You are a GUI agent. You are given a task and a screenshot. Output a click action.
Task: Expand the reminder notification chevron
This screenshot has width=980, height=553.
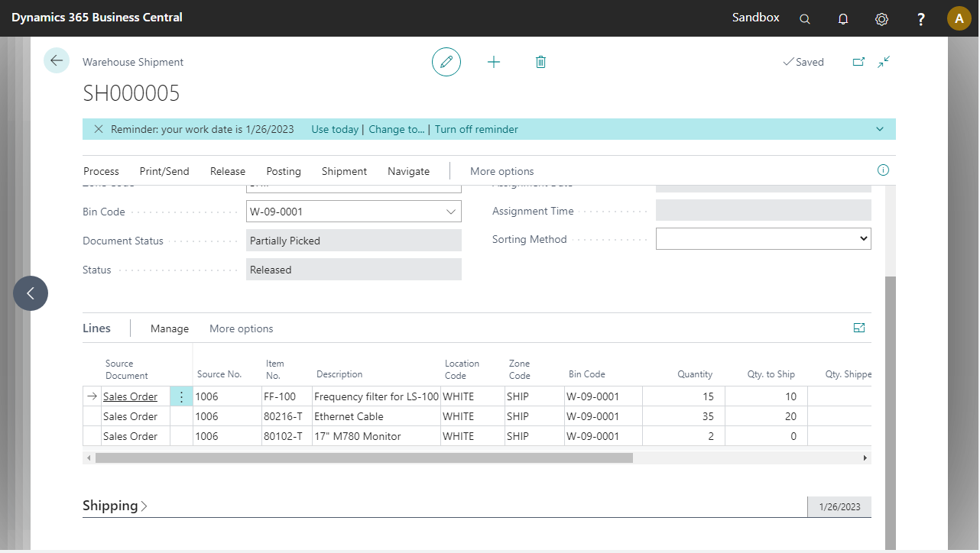pyautogui.click(x=880, y=129)
